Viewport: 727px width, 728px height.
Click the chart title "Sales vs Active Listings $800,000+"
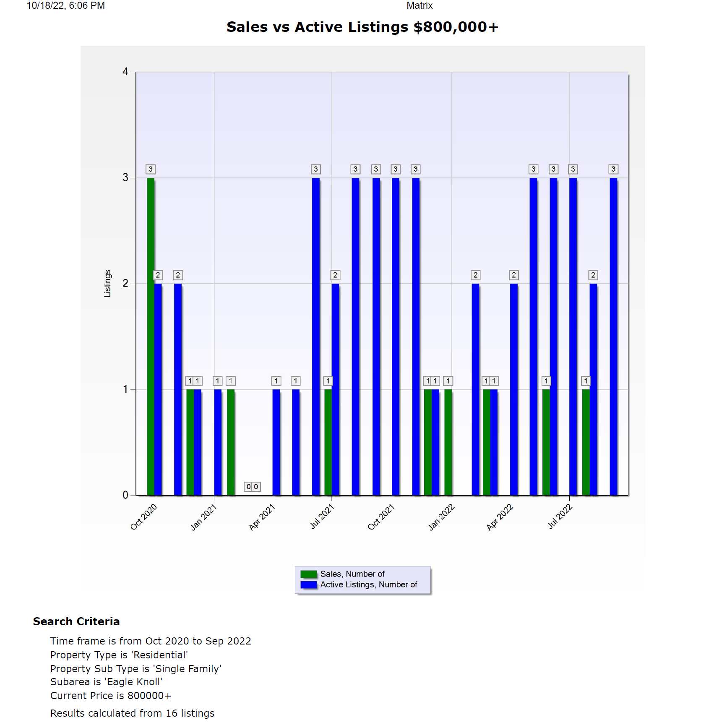pyautogui.click(x=362, y=27)
